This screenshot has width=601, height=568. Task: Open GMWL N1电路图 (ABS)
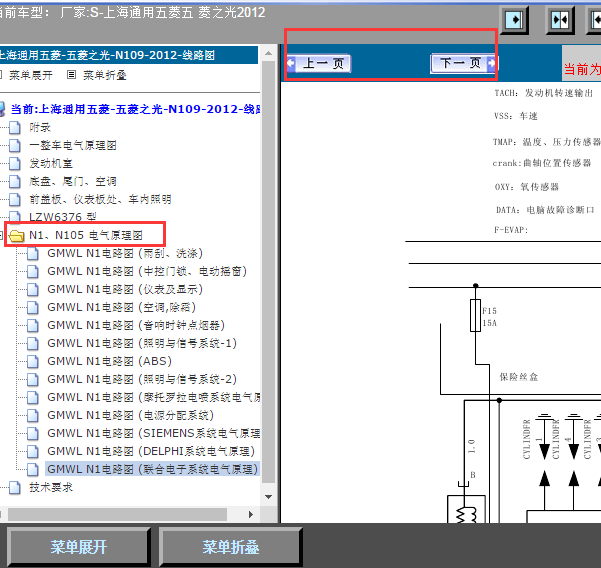click(x=109, y=361)
